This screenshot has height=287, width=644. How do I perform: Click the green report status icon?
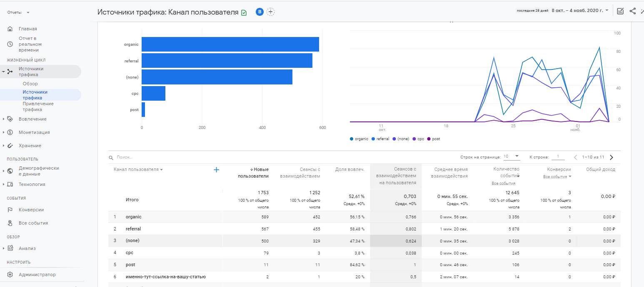(x=244, y=12)
